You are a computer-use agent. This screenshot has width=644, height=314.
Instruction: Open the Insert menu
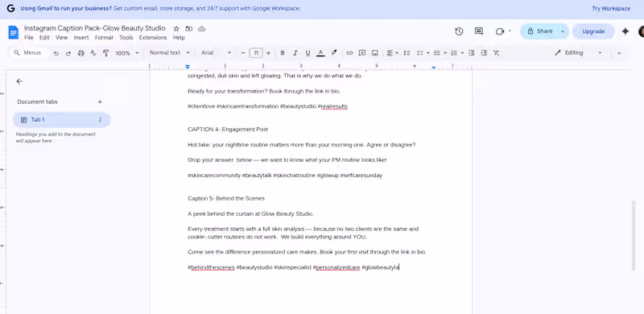tap(81, 37)
